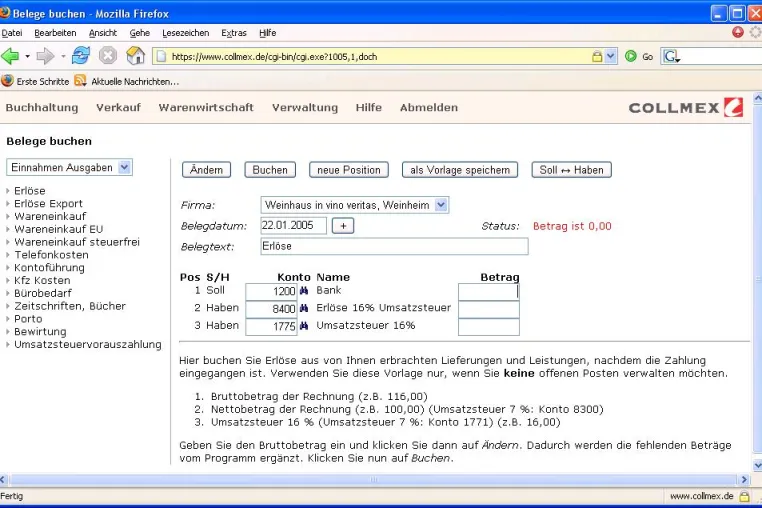Open the Datei menu
This screenshot has height=508, width=762.
pos(12,33)
